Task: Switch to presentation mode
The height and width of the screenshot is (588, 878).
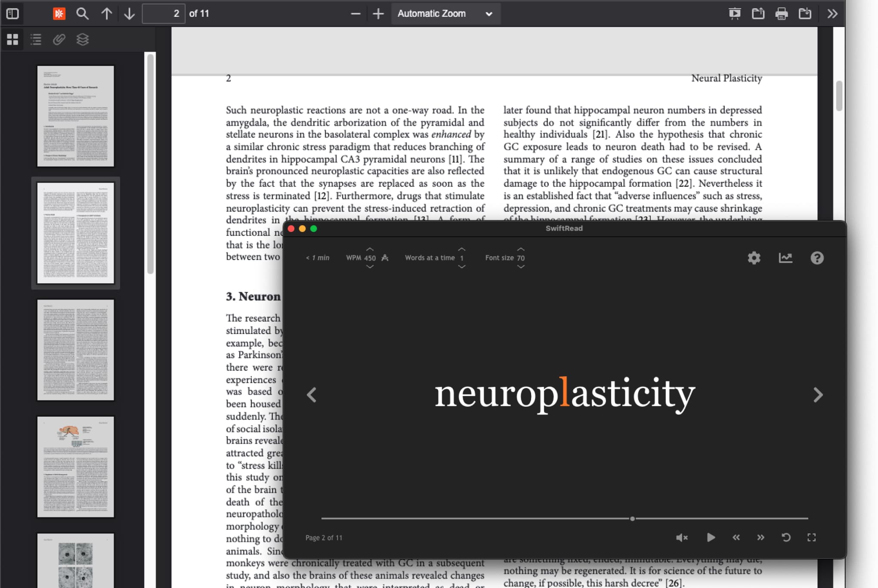Action: 735,13
